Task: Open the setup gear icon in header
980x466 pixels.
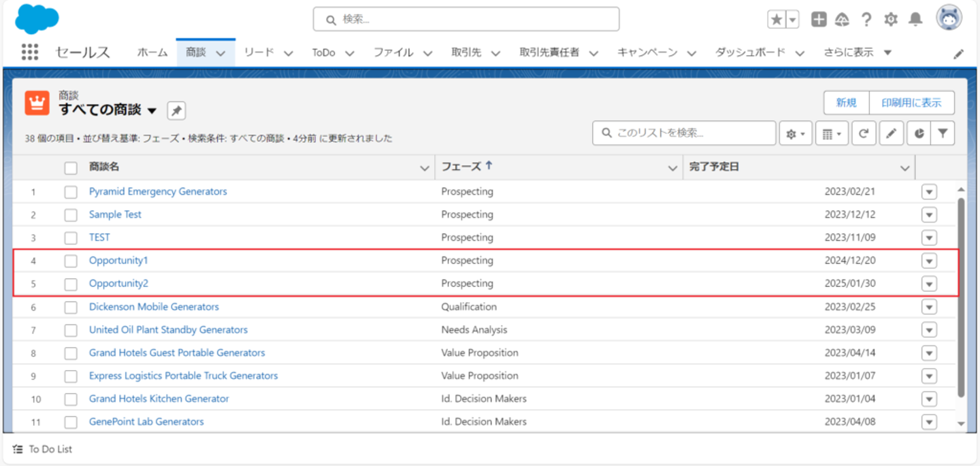Action: pos(891,20)
